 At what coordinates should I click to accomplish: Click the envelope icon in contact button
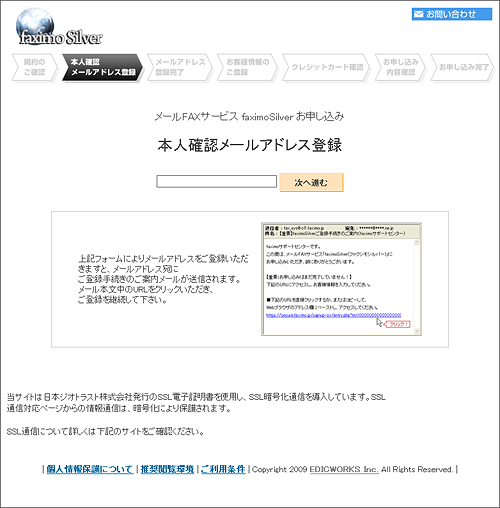(418, 14)
